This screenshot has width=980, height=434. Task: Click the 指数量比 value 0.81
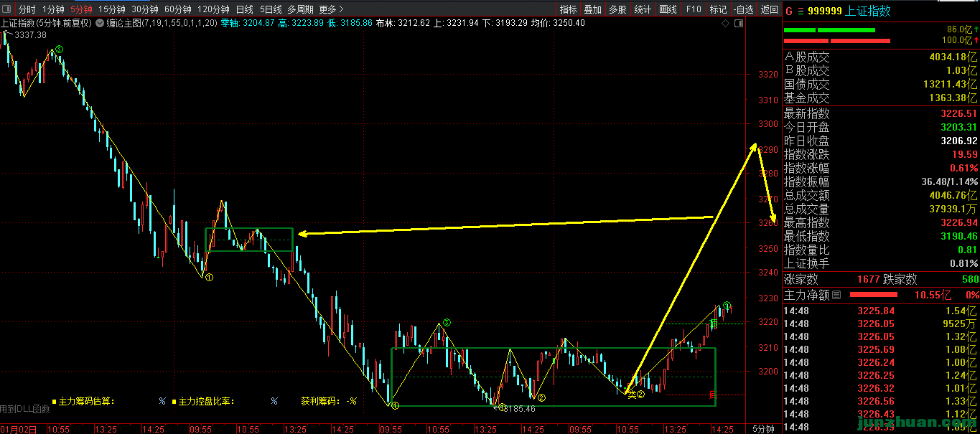pyautogui.click(x=968, y=250)
